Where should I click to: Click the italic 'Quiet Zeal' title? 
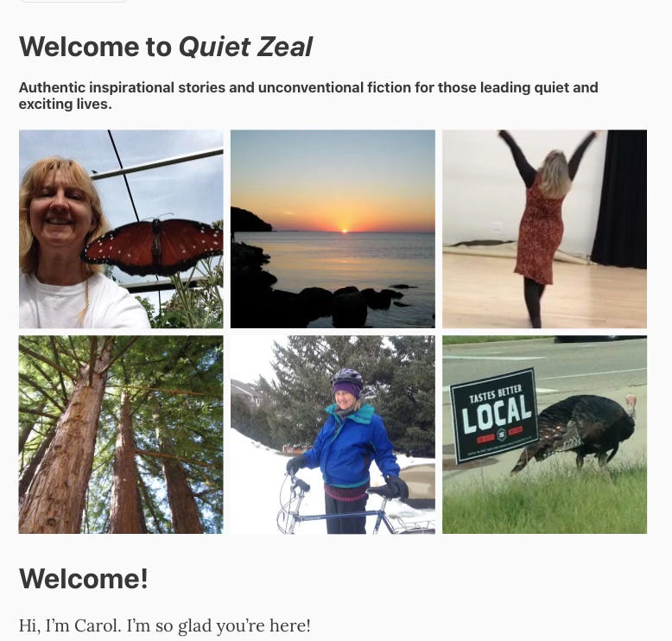(x=245, y=47)
